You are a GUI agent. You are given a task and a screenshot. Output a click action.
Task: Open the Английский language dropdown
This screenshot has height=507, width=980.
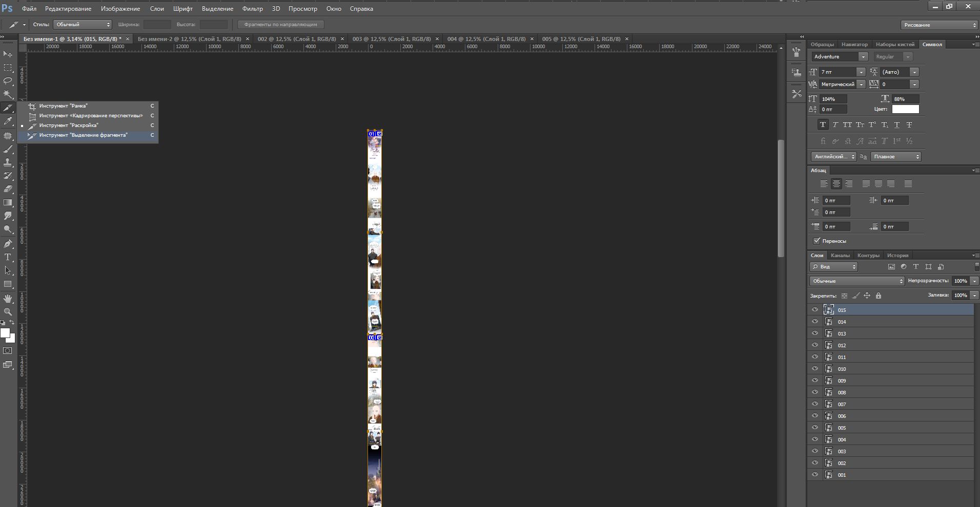[x=834, y=157]
